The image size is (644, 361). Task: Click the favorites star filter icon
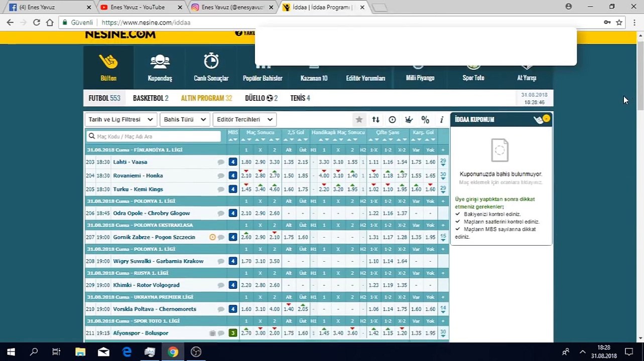click(359, 119)
